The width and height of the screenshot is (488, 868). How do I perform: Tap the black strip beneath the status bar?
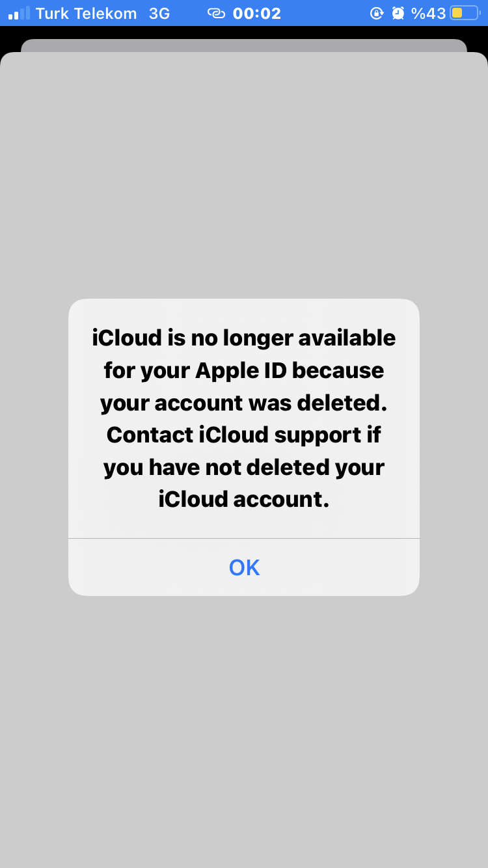(244, 33)
